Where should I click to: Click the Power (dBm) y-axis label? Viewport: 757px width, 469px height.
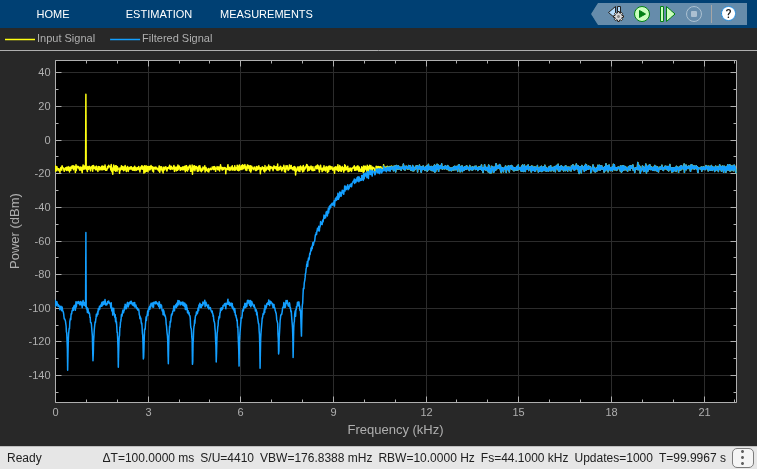pos(15,231)
